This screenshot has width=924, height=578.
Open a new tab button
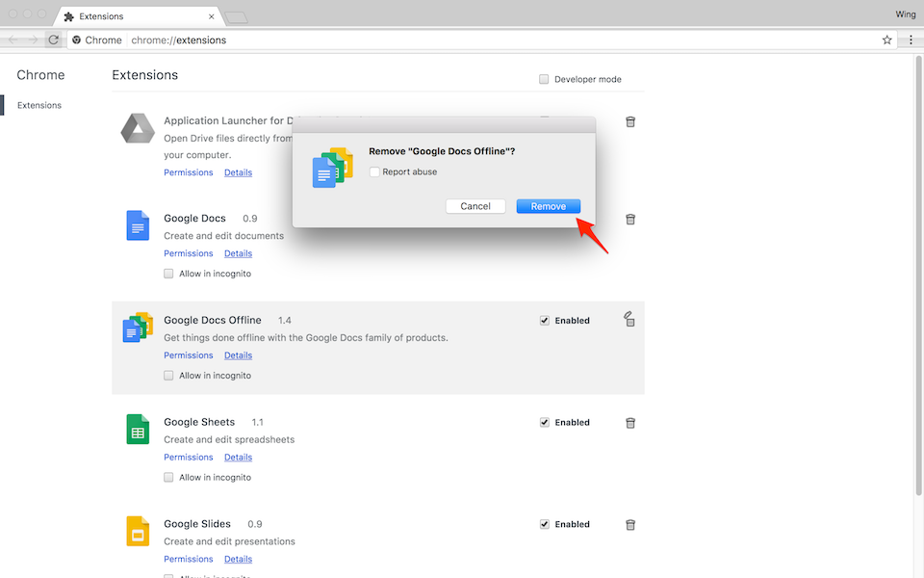point(237,17)
